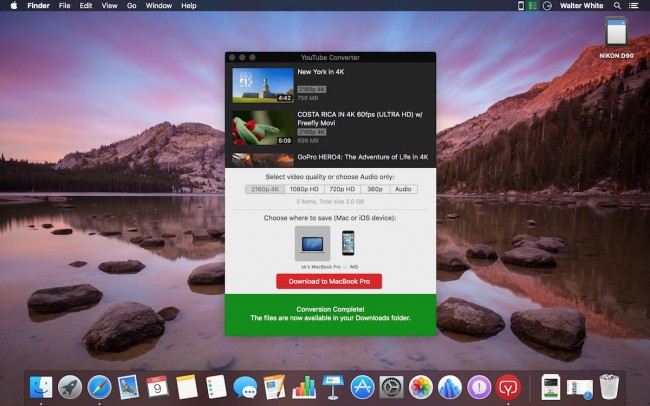Open NIKON D90 drive on desktop
The height and width of the screenshot is (406, 650).
click(x=616, y=37)
